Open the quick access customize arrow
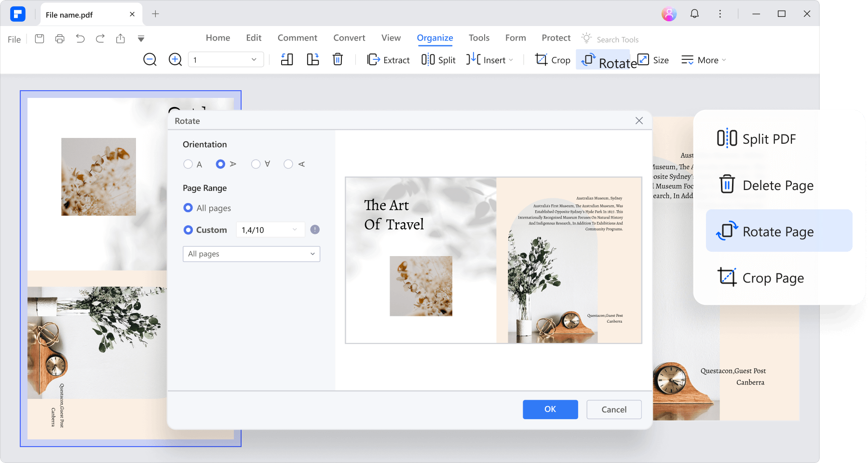The width and height of the screenshot is (868, 463). (141, 39)
